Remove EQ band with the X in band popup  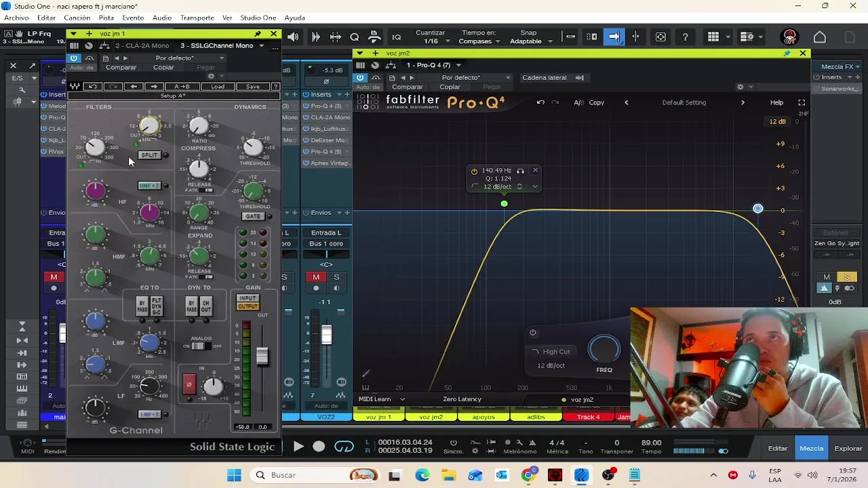(535, 171)
